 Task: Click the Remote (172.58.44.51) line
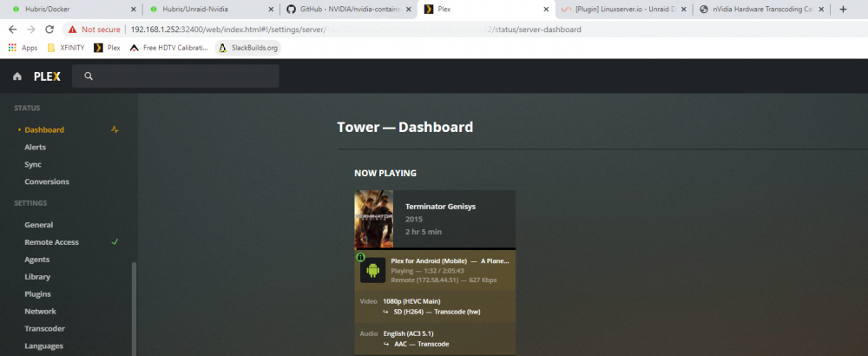[x=444, y=280]
